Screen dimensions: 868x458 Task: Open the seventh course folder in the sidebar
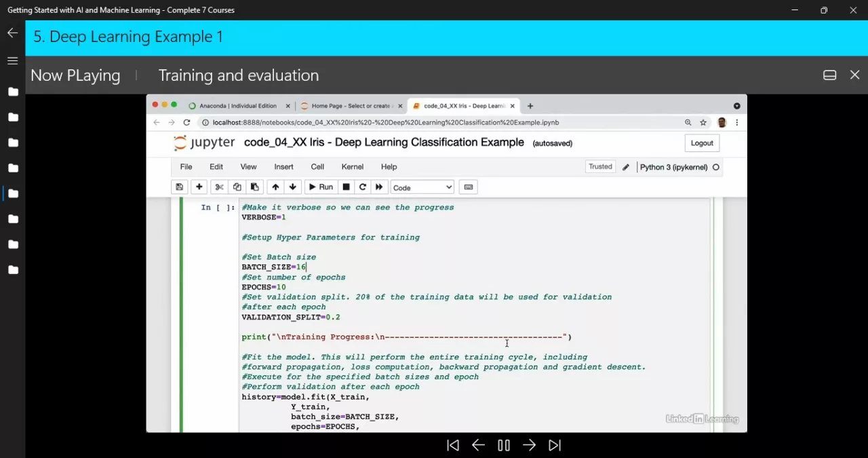coord(13,244)
